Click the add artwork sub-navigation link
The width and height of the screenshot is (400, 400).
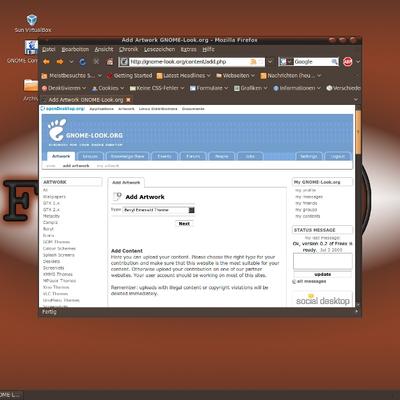click(x=76, y=166)
